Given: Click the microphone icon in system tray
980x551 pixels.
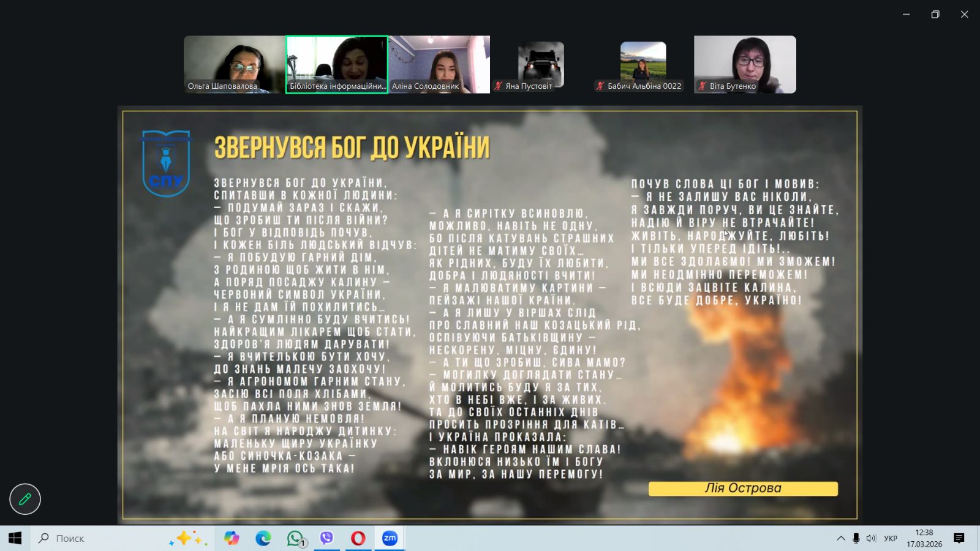Looking at the screenshot, I should pyautogui.click(x=856, y=538).
